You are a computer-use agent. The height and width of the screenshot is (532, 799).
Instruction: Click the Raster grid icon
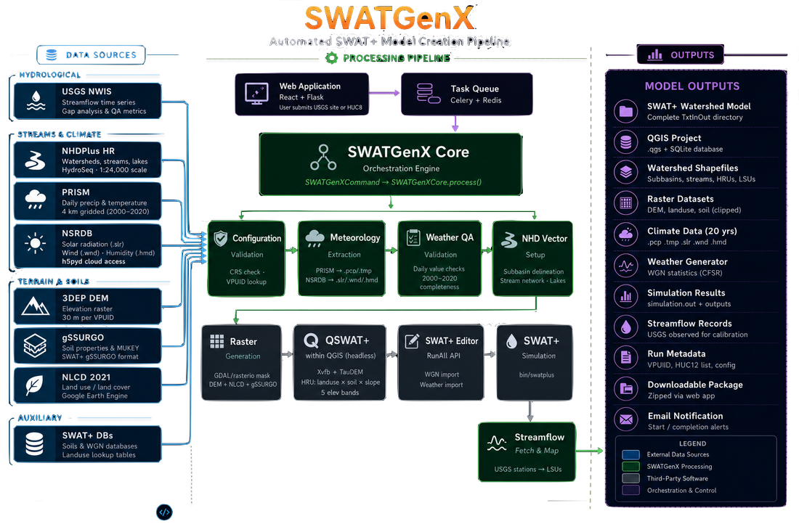coord(217,341)
